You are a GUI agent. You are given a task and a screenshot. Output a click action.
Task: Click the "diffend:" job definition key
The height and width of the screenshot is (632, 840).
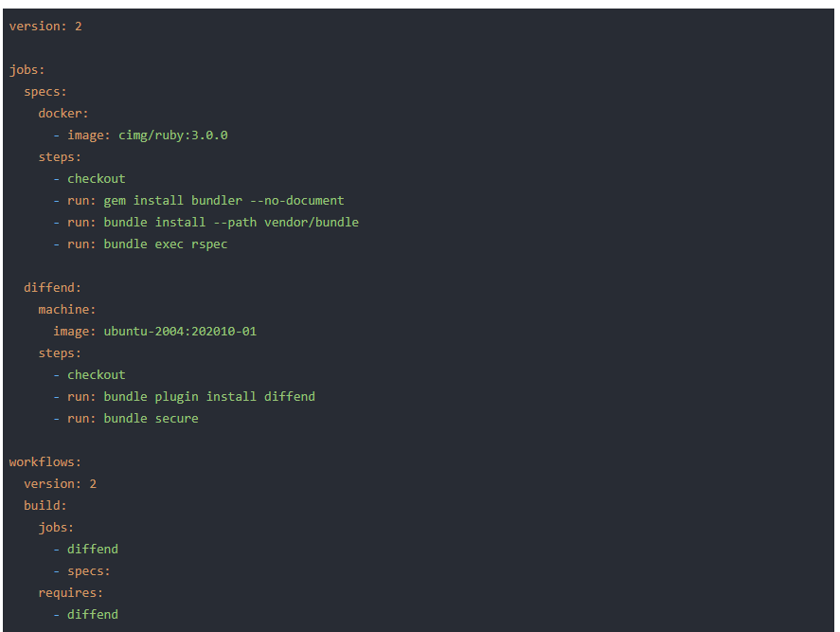click(53, 288)
